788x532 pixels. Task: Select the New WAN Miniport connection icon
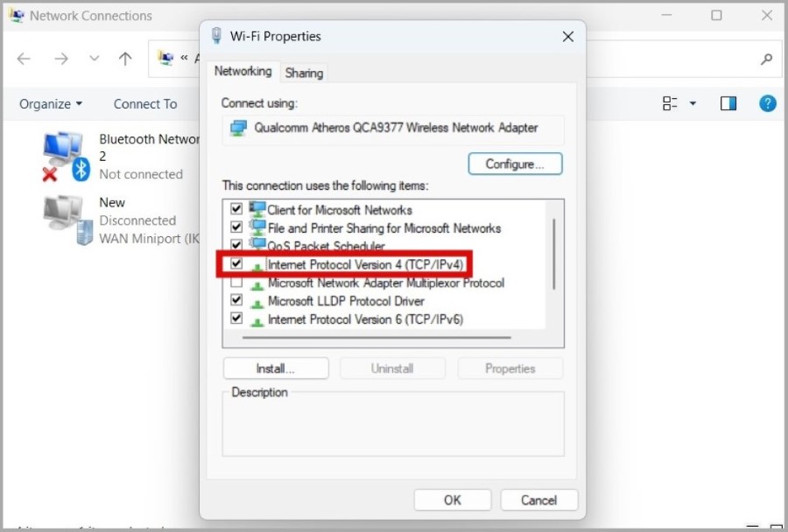[x=67, y=220]
